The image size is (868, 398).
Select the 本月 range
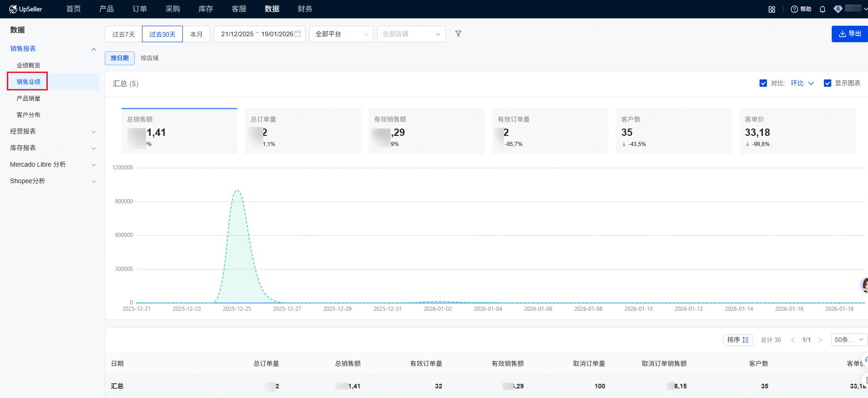tap(196, 34)
